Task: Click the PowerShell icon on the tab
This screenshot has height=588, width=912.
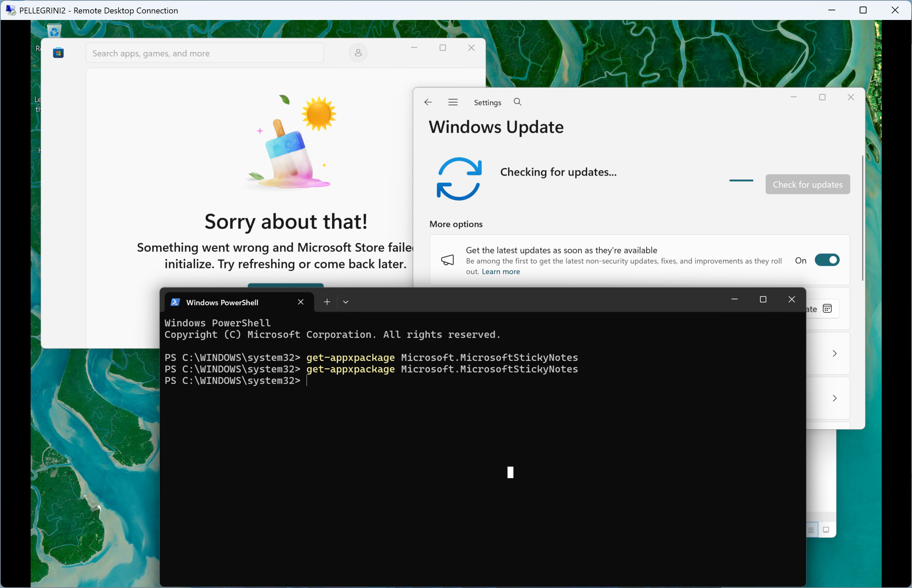Action: click(175, 302)
